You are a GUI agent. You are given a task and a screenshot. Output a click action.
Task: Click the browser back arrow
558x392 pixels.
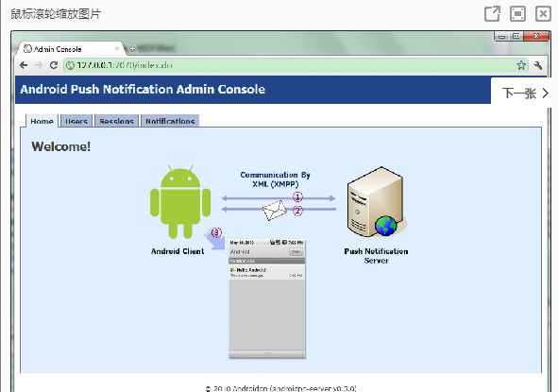[x=24, y=65]
